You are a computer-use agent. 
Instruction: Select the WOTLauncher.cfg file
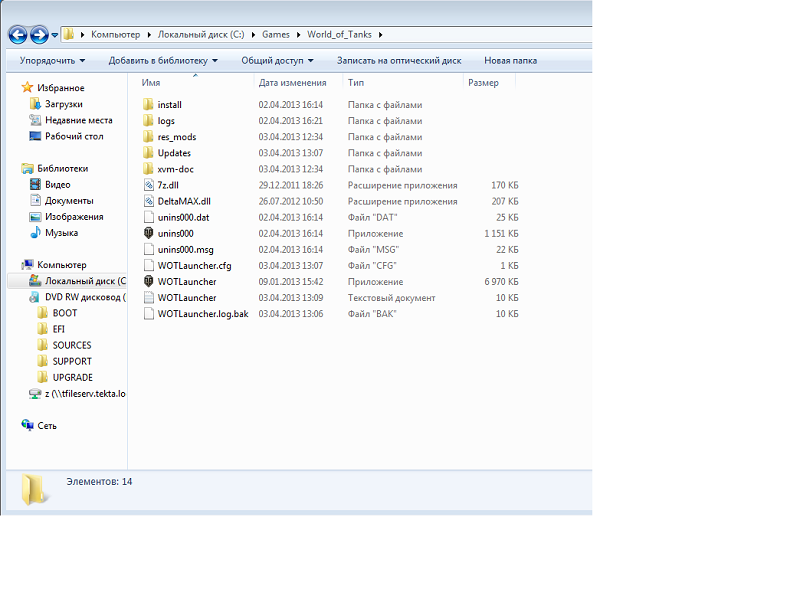[194, 265]
